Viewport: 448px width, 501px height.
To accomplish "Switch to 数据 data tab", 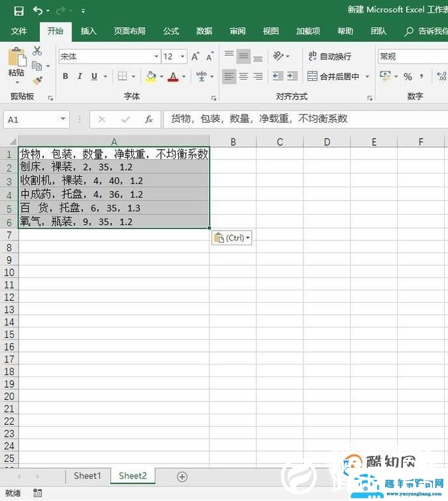I will (204, 31).
